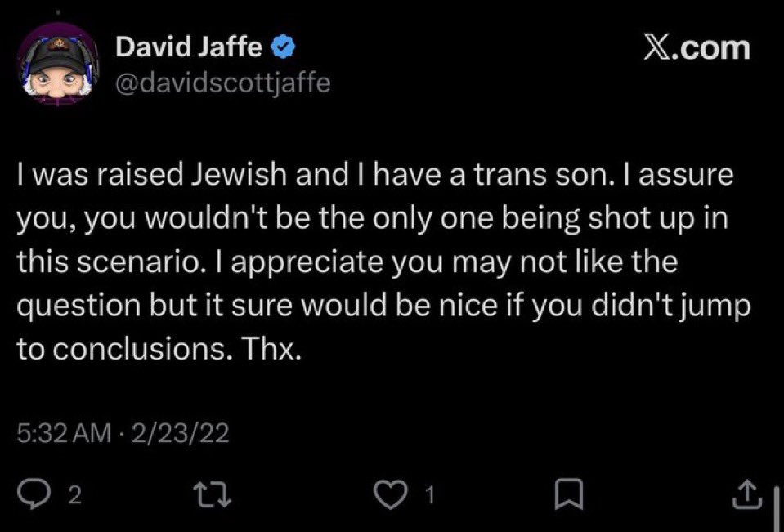Click the blue verified checkmark badge
784x532 pixels.
click(284, 49)
